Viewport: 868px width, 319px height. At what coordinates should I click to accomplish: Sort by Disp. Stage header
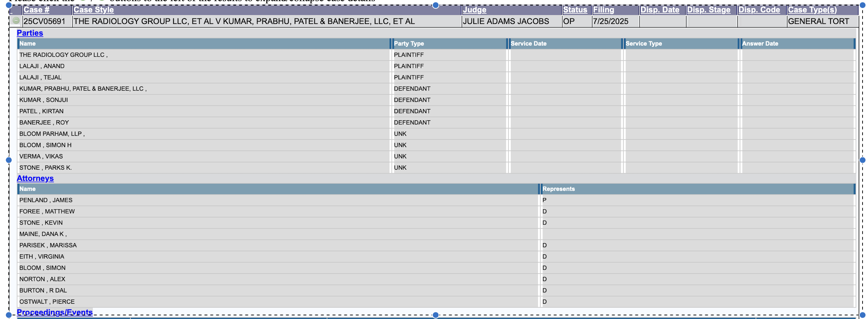pyautogui.click(x=709, y=10)
